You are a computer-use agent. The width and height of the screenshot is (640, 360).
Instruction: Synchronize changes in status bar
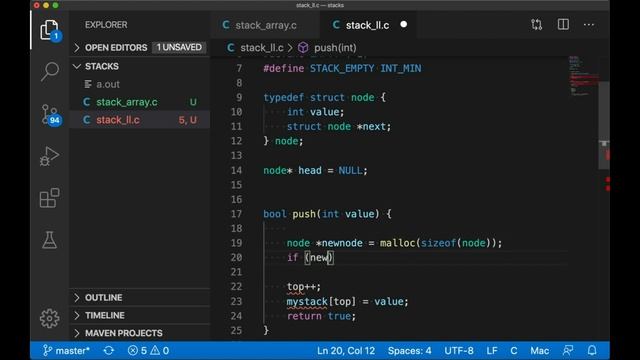109,351
